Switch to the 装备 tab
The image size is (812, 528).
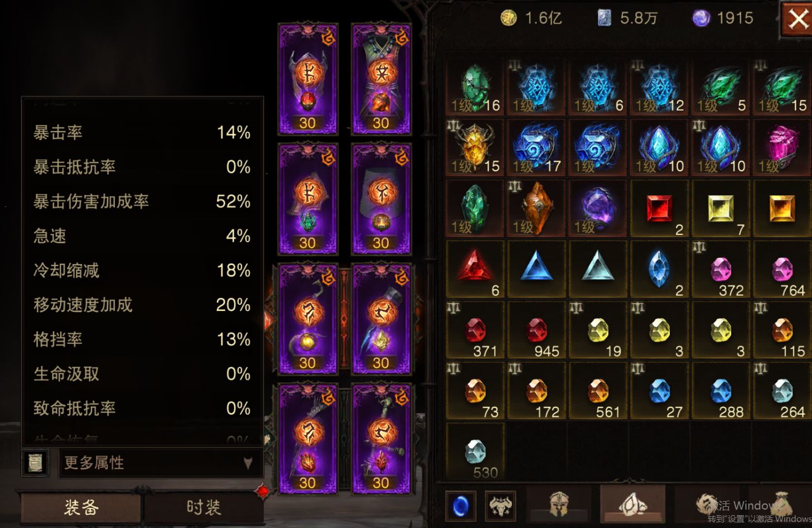click(81, 507)
